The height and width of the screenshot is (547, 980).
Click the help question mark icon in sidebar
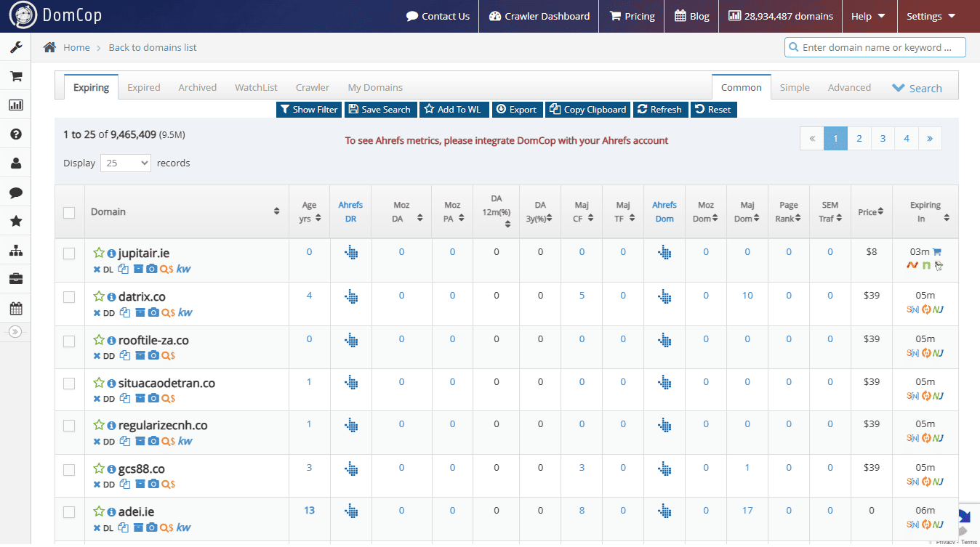tap(15, 134)
